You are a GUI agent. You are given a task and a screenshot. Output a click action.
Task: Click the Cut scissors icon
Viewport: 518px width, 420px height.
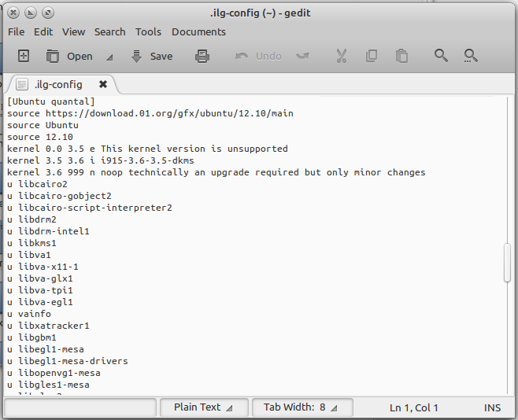pos(341,56)
